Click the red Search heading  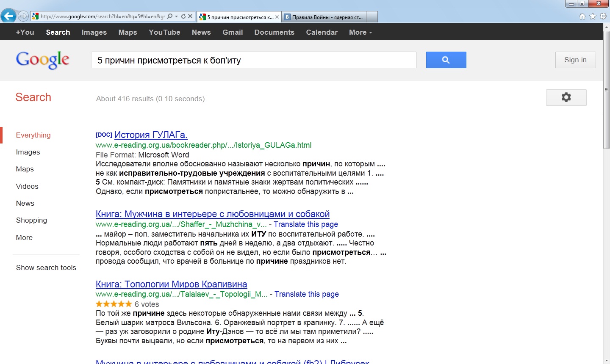(33, 97)
